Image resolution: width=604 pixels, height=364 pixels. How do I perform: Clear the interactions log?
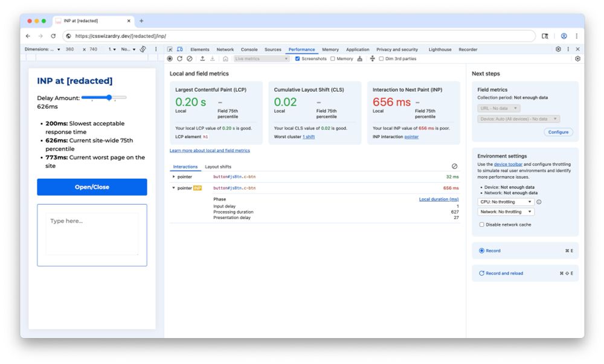[455, 166]
